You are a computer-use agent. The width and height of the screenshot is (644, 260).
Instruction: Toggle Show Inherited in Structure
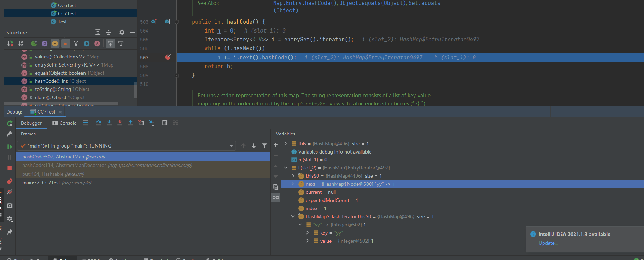34,44
